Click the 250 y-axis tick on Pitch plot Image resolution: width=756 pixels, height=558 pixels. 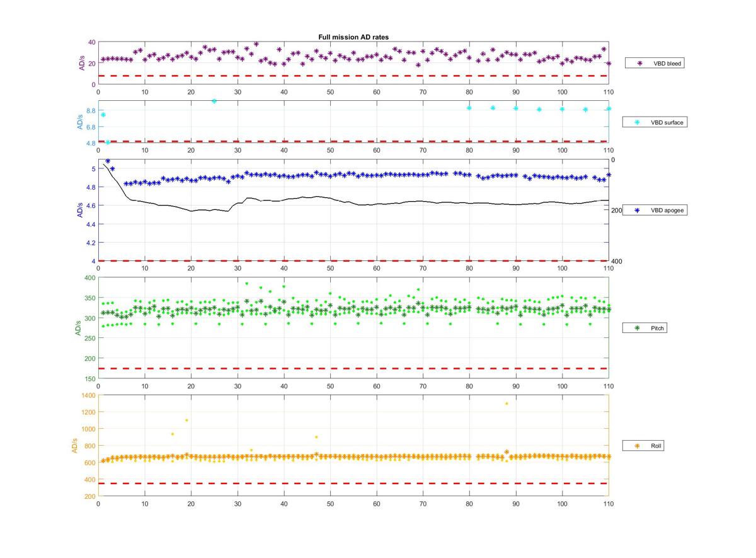(x=90, y=338)
